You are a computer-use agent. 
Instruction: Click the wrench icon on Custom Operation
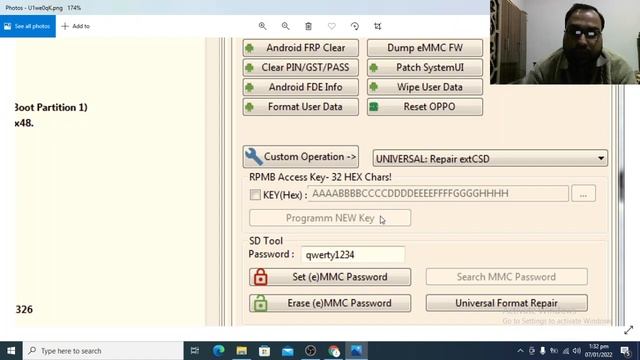pos(253,157)
